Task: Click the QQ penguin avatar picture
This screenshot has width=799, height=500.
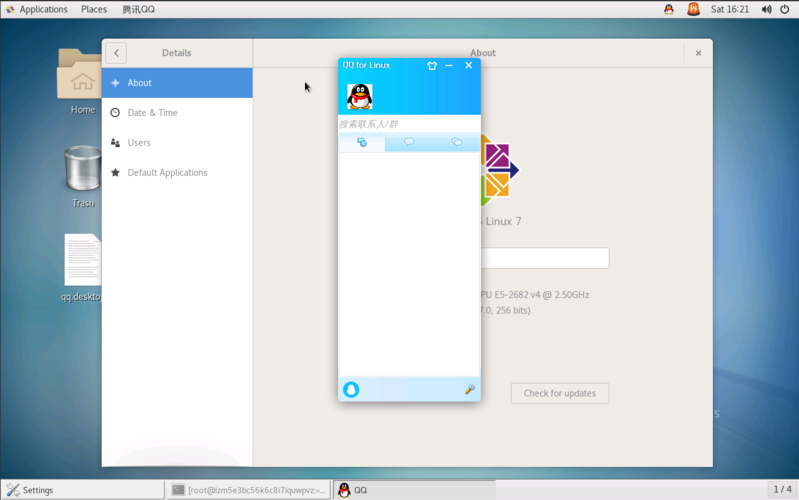Action: click(360, 96)
